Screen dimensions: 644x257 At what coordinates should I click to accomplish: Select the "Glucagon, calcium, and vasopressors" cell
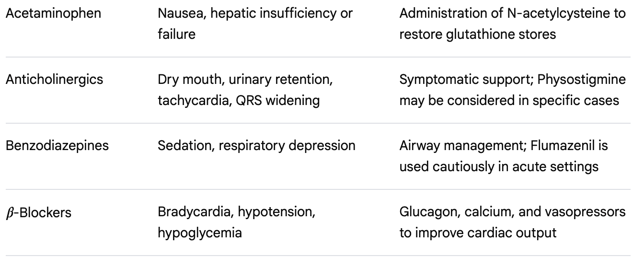pyautogui.click(x=512, y=222)
